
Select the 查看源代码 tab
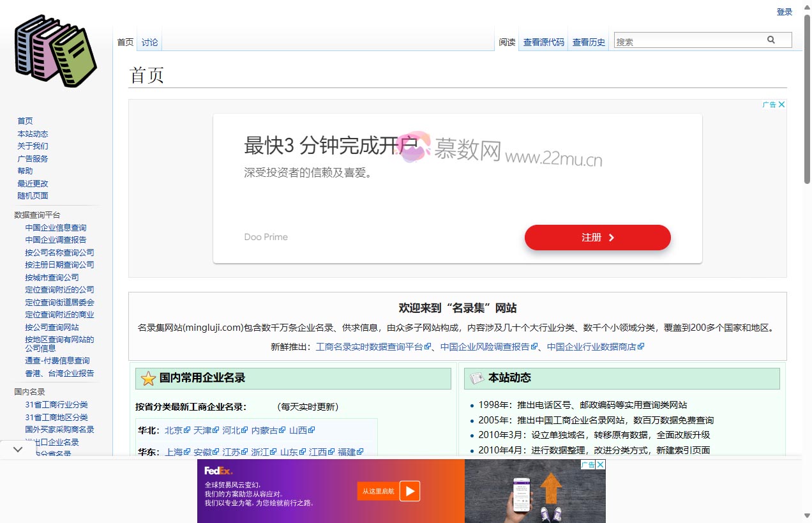point(543,42)
